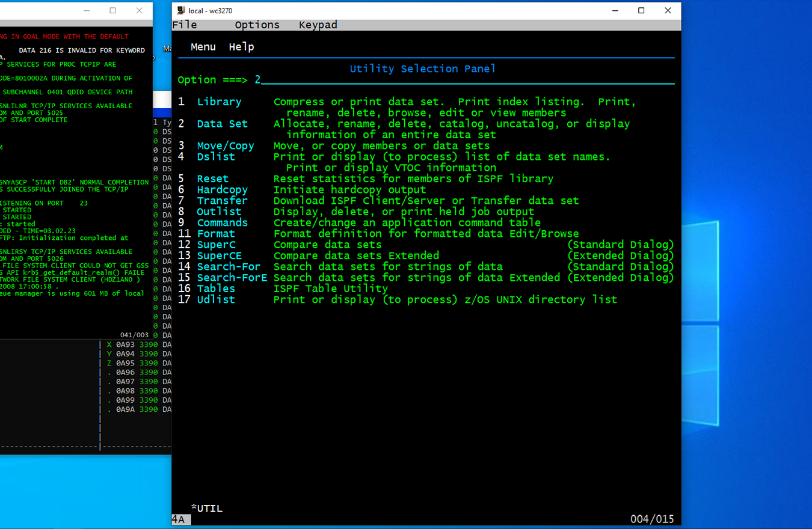Select the Dslist option
Image resolution: width=812 pixels, height=529 pixels.
(216, 157)
